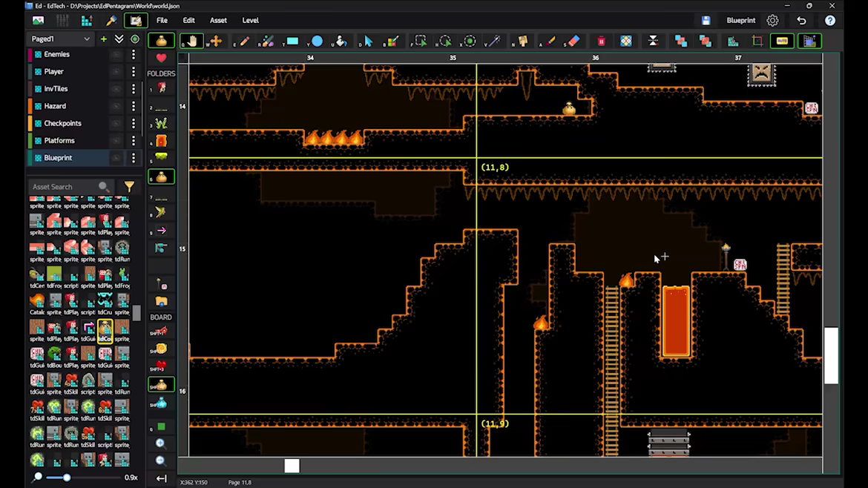Screen dimensions: 868x488
Task: Expand all layers with double chevron
Action: (119, 39)
